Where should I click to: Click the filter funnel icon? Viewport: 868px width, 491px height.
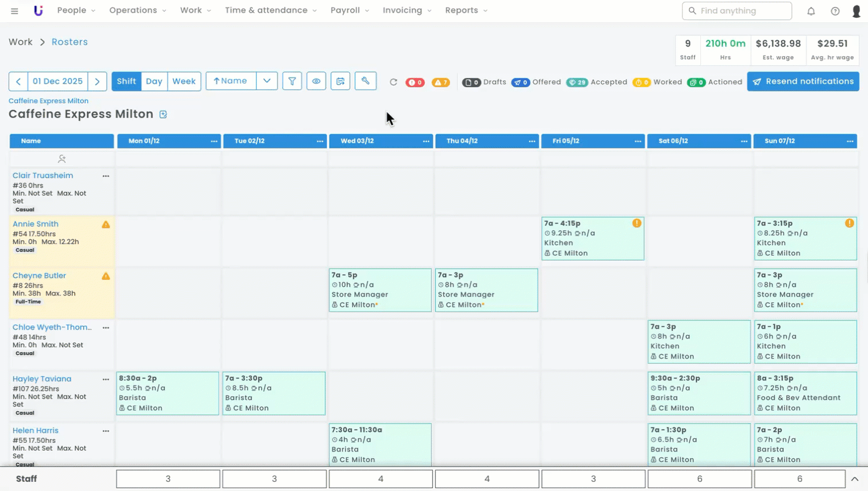(292, 81)
